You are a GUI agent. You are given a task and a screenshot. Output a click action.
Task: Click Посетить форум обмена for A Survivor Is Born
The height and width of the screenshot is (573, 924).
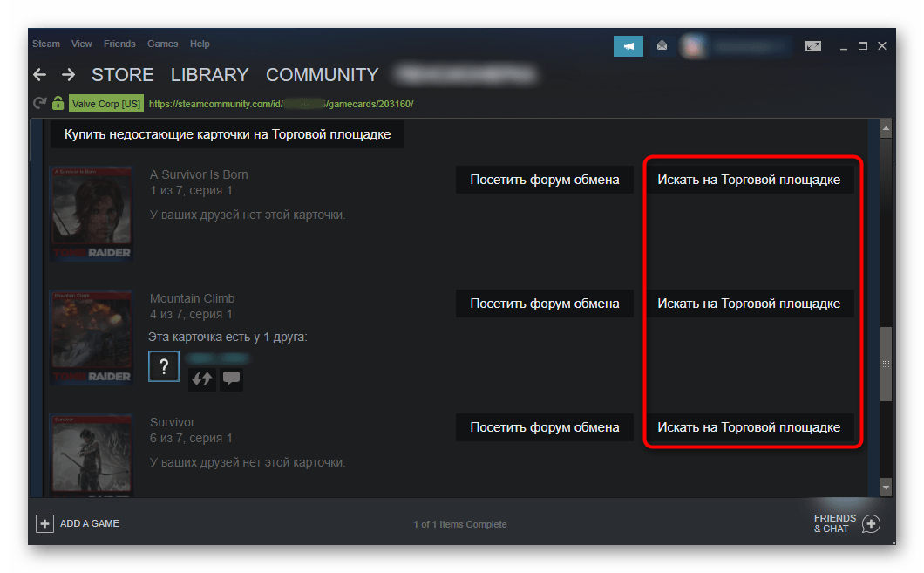coord(545,180)
